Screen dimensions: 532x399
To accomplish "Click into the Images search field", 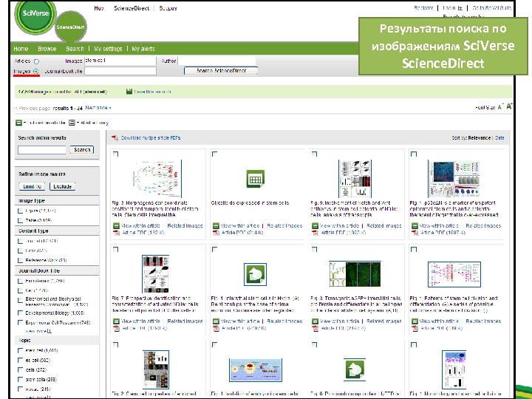I will [120, 61].
